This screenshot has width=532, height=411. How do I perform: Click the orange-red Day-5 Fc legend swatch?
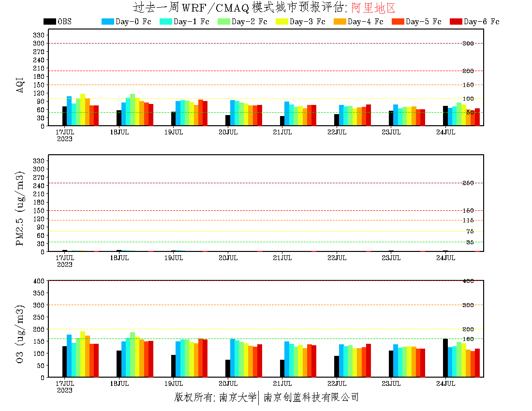click(398, 21)
